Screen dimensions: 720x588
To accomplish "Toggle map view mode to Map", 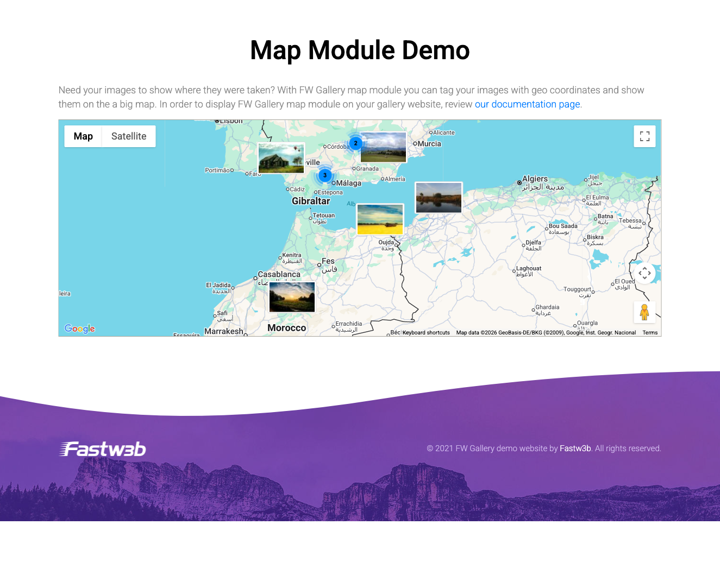I will [x=83, y=136].
